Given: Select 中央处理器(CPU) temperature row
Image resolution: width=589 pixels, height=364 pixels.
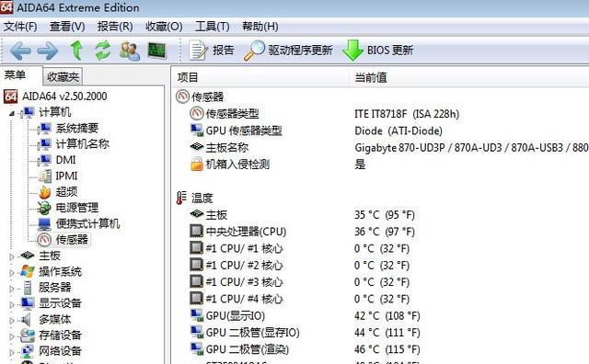Looking at the screenshot, I should [x=381, y=232].
